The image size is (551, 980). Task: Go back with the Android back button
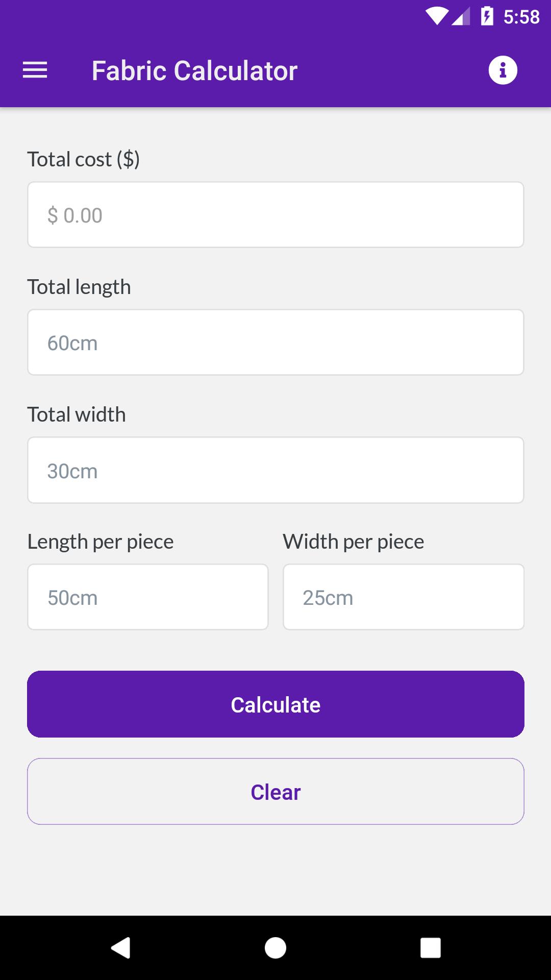coord(121,948)
